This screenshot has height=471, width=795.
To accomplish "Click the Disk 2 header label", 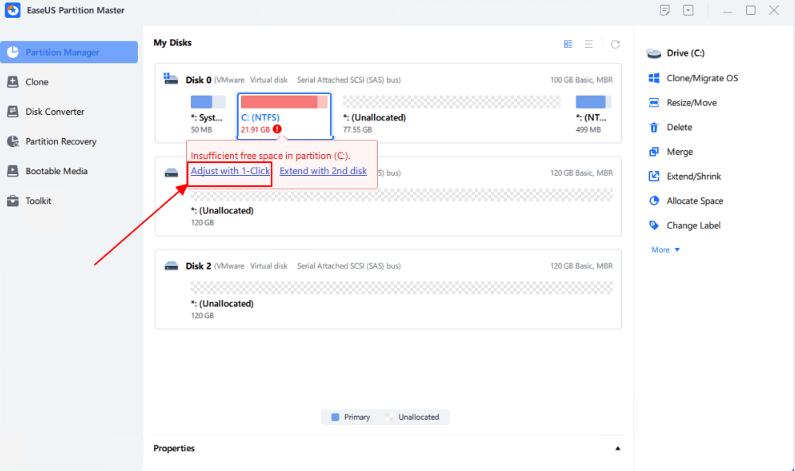I will [198, 266].
